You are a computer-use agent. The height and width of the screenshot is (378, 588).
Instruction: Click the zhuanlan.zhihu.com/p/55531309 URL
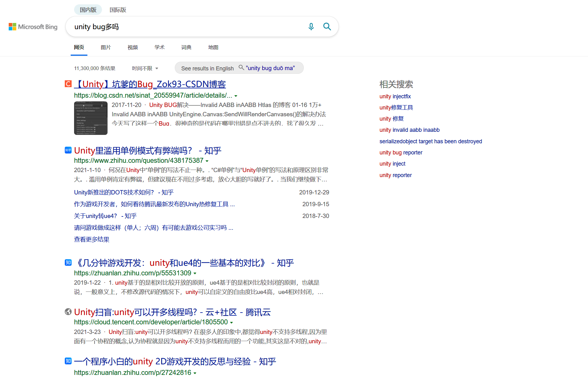coord(133,273)
